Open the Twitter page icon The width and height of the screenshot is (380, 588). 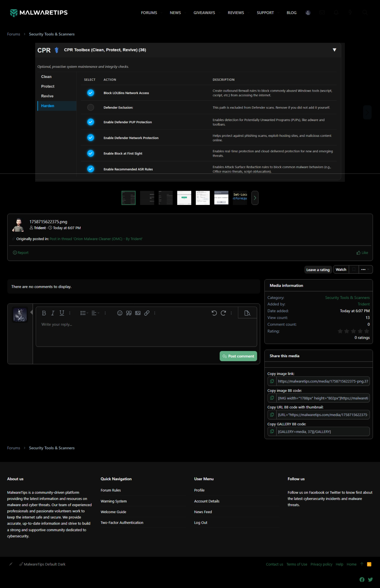pos(370,580)
